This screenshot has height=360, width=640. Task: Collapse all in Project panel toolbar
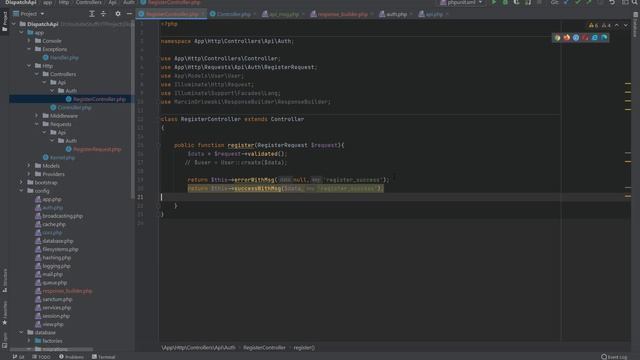104,14
